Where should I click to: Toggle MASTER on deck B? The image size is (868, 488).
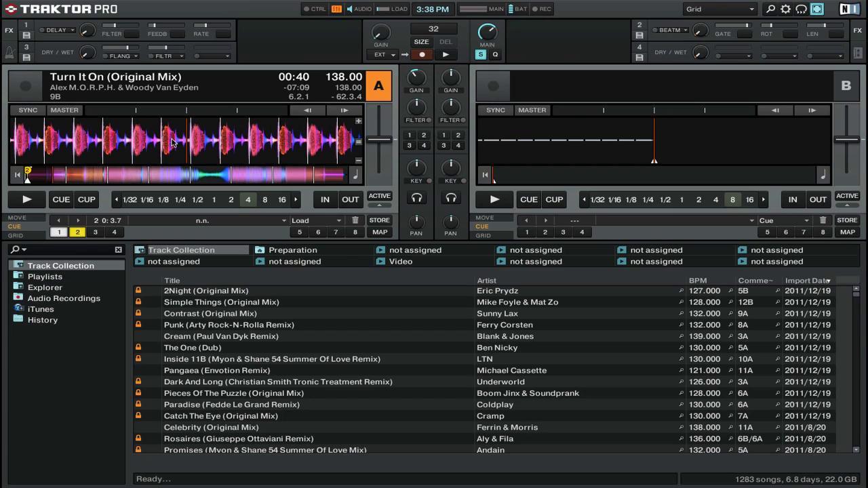(532, 110)
